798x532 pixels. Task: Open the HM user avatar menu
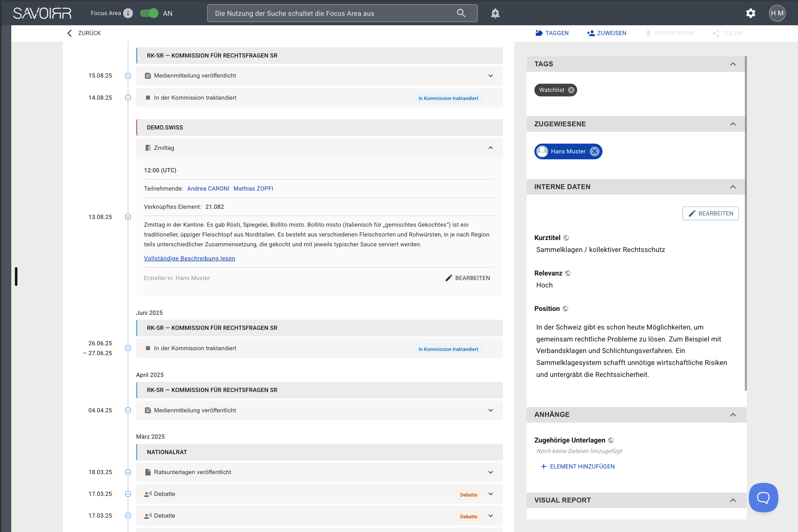(x=777, y=13)
